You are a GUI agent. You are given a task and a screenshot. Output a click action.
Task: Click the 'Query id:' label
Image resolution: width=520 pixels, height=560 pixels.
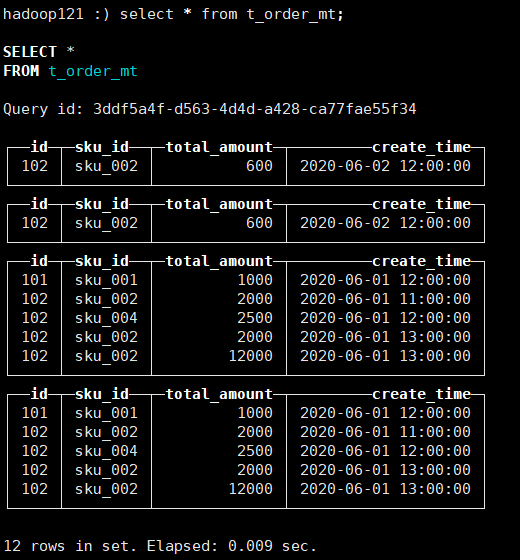pyautogui.click(x=43, y=109)
